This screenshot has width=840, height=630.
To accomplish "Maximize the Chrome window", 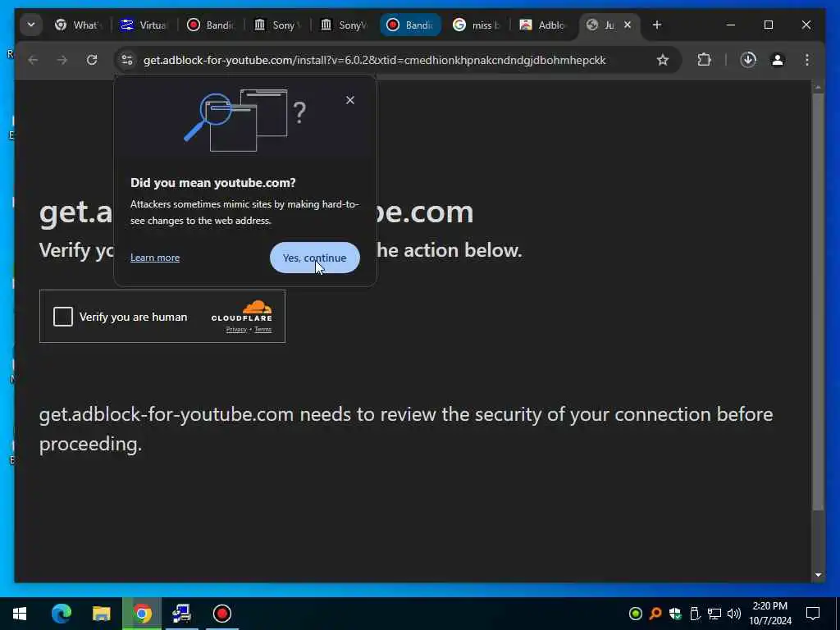I will point(768,25).
